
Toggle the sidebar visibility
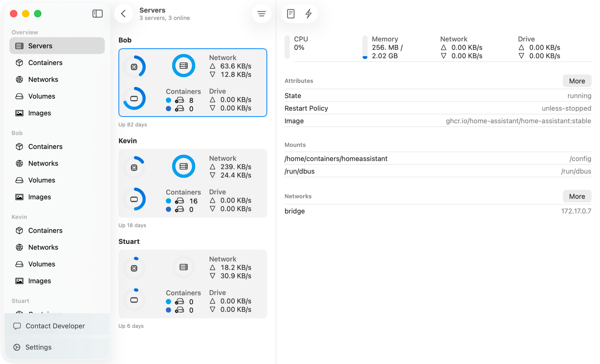click(97, 13)
